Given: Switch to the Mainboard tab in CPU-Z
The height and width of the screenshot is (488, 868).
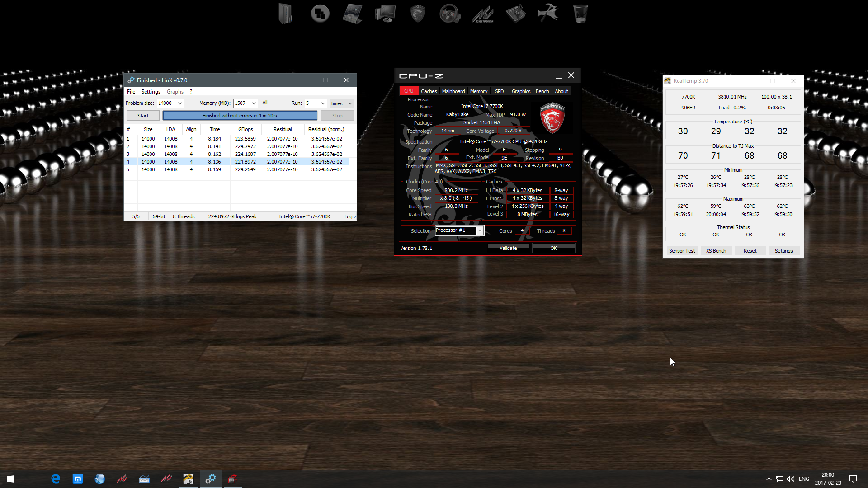Looking at the screenshot, I should [453, 91].
